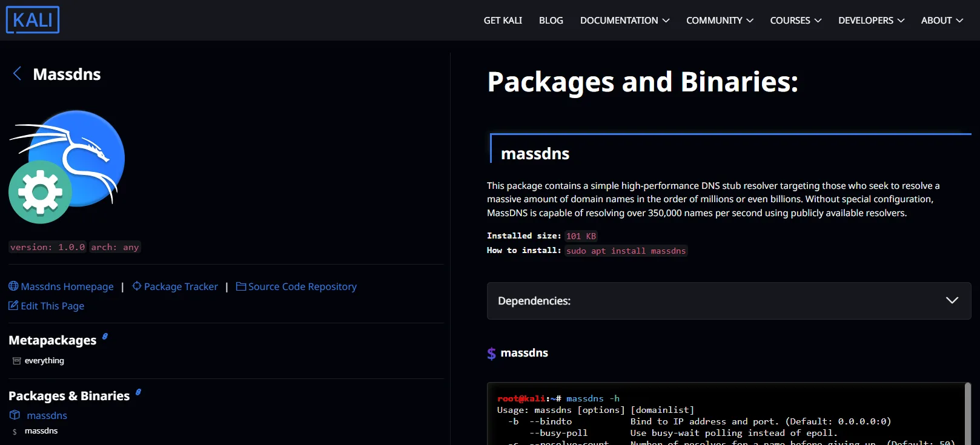Screen dimensions: 980x445
Task: Click the massdns package section heading
Action: coord(535,154)
